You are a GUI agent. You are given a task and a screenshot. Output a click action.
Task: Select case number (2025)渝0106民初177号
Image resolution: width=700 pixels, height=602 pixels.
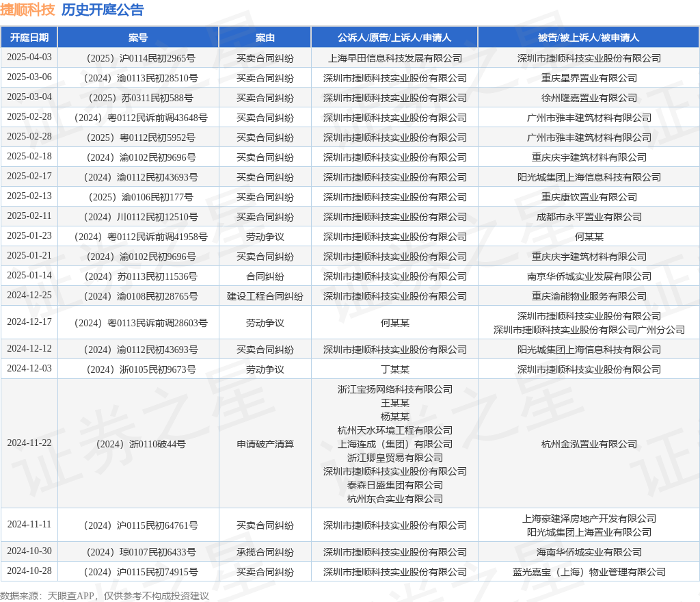(141, 197)
